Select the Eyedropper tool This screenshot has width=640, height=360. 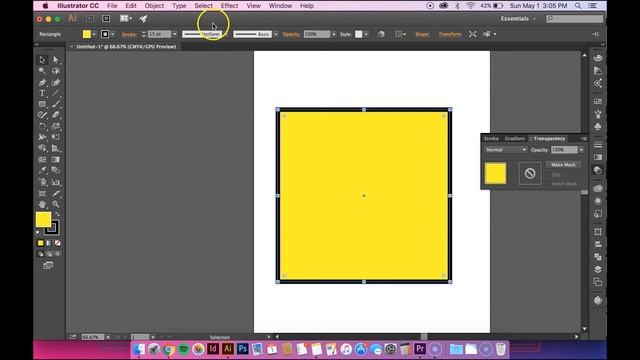[42, 170]
